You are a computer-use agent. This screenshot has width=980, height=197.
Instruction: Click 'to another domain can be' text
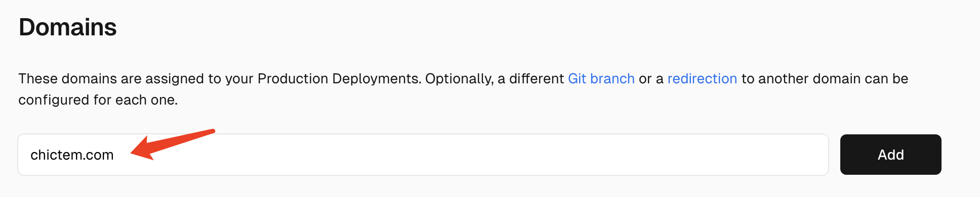tap(825, 79)
